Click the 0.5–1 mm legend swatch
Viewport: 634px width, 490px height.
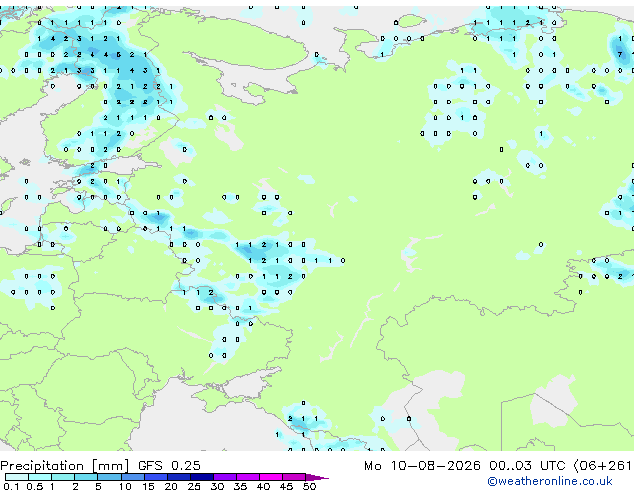[x=40, y=477]
